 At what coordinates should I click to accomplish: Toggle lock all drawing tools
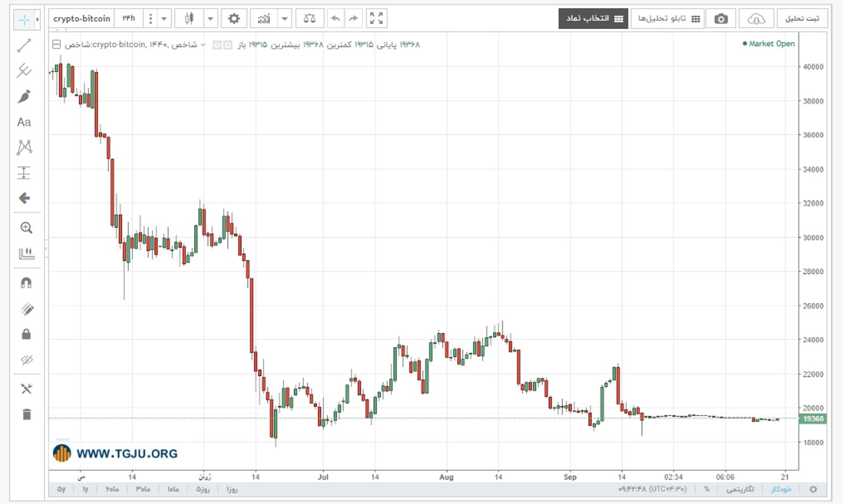(26, 334)
